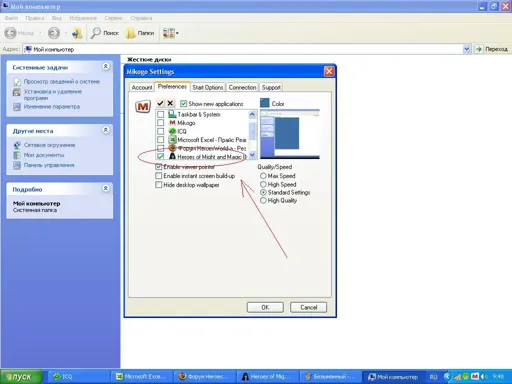
Task: Select the Max Speed radio button
Action: point(263,176)
